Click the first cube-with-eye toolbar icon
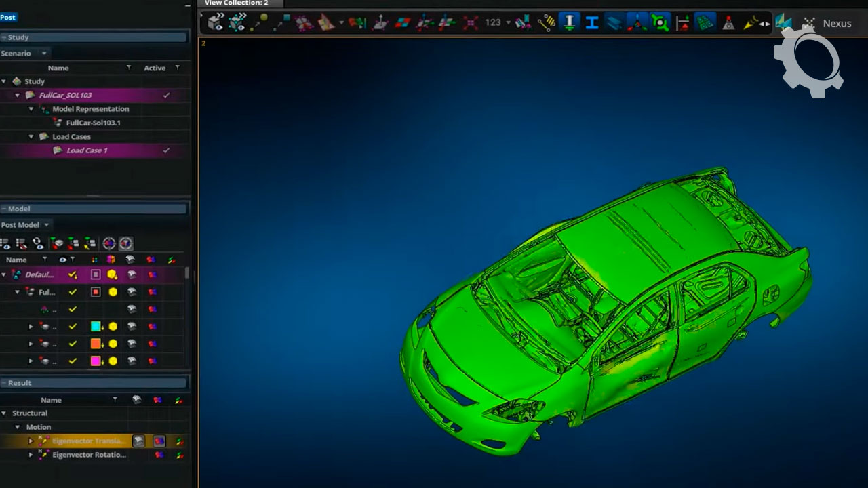 tap(216, 23)
